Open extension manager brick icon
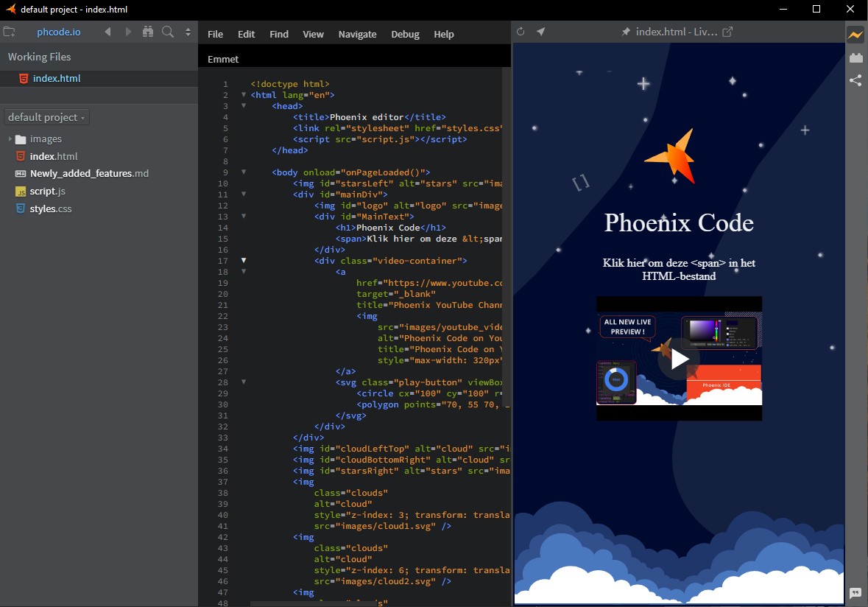 tap(855, 57)
